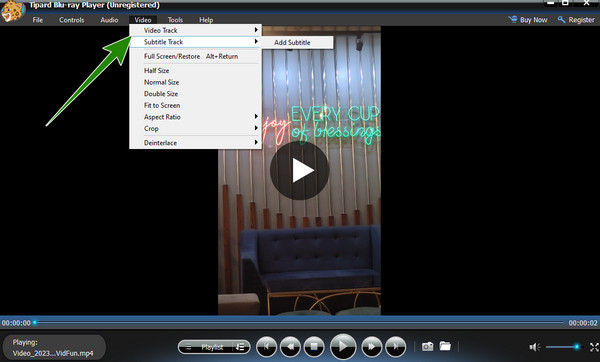
Task: Skip to the next track
Action: click(395, 347)
